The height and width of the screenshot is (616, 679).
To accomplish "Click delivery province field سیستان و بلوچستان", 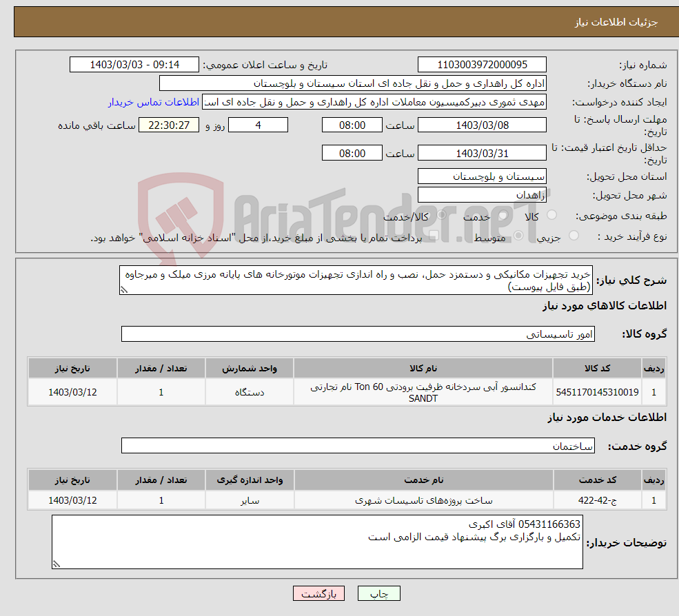I will coord(482,176).
